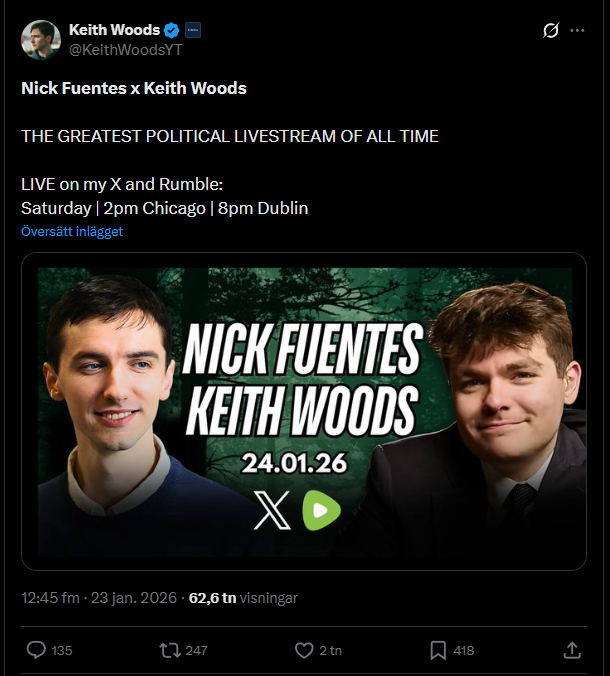Open the share upload-arrow icon
Viewport: 610px width, 676px height.
coord(572,650)
